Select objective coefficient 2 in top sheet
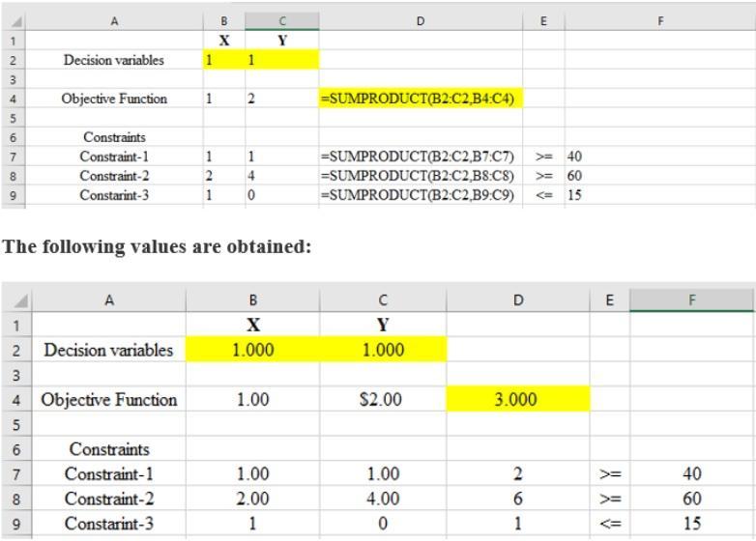The height and width of the screenshot is (541, 756). [250, 99]
